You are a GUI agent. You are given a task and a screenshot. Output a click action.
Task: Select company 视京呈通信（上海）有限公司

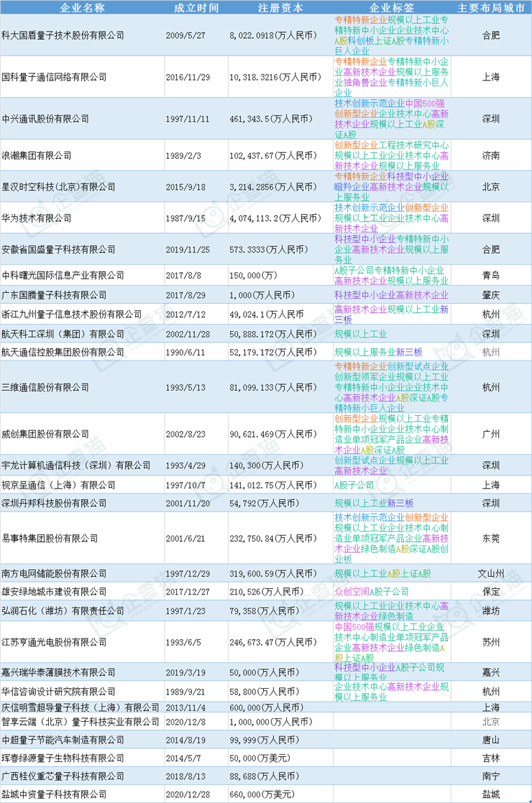tap(58, 484)
